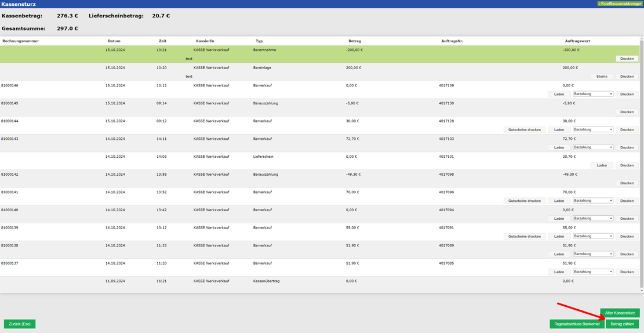Load the Lieferschein order 4017101

(x=602, y=165)
